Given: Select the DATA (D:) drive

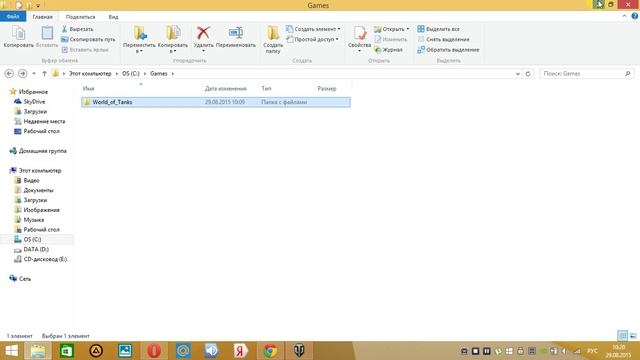Looking at the screenshot, I should coord(31,249).
